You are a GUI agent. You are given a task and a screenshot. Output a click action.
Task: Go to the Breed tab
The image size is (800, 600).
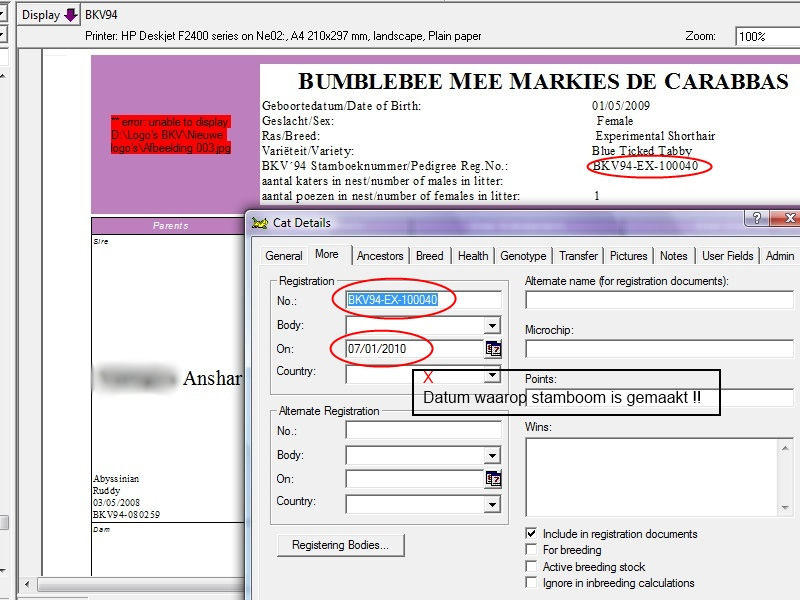pyautogui.click(x=430, y=256)
